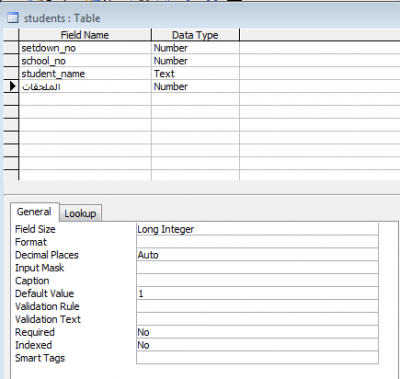400x379 pixels.
Task: Click the Validation Rule property box
Action: click(x=257, y=306)
